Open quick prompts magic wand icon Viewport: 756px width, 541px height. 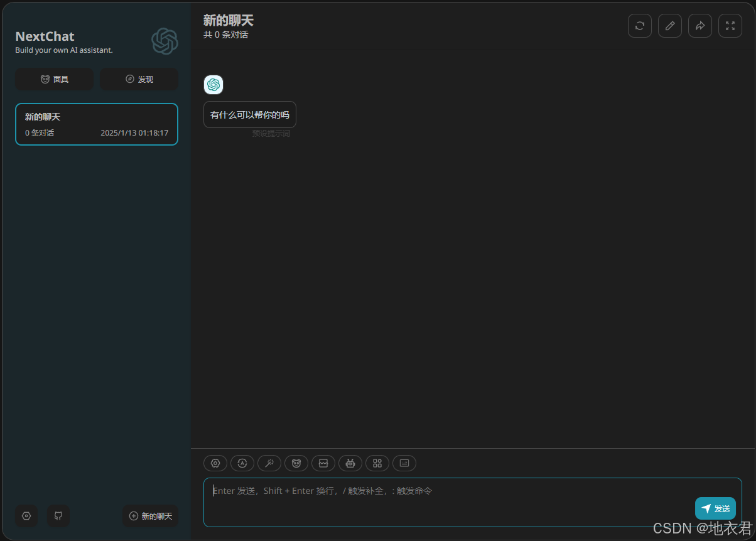(269, 463)
